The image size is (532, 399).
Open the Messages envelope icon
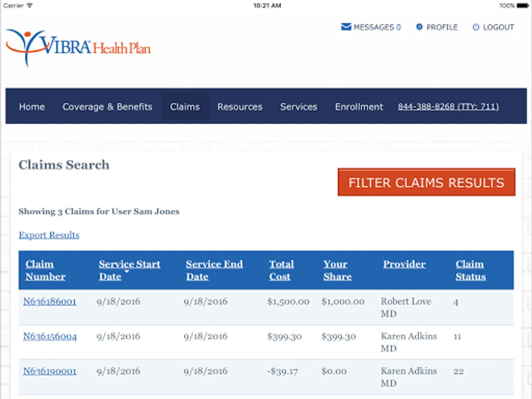coord(346,27)
